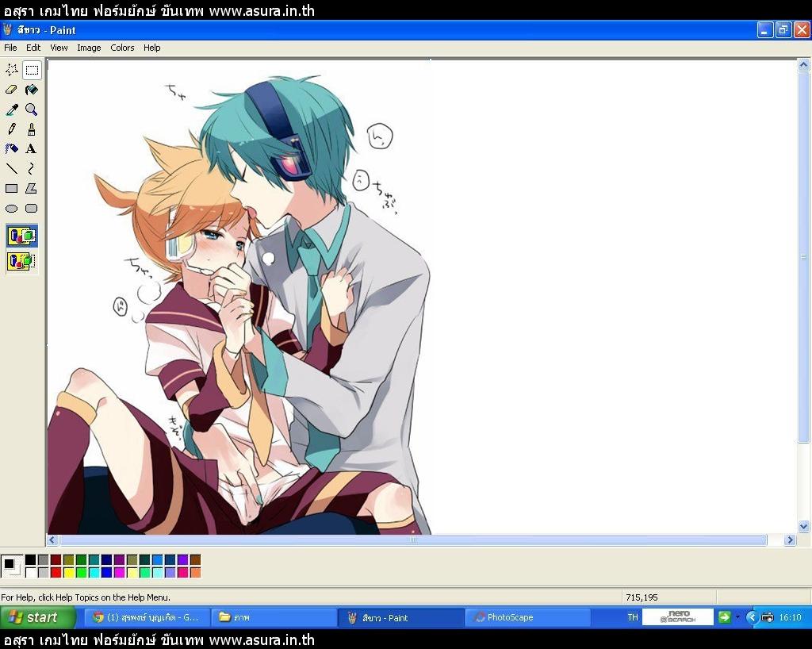Open the Colors menu

(122, 48)
